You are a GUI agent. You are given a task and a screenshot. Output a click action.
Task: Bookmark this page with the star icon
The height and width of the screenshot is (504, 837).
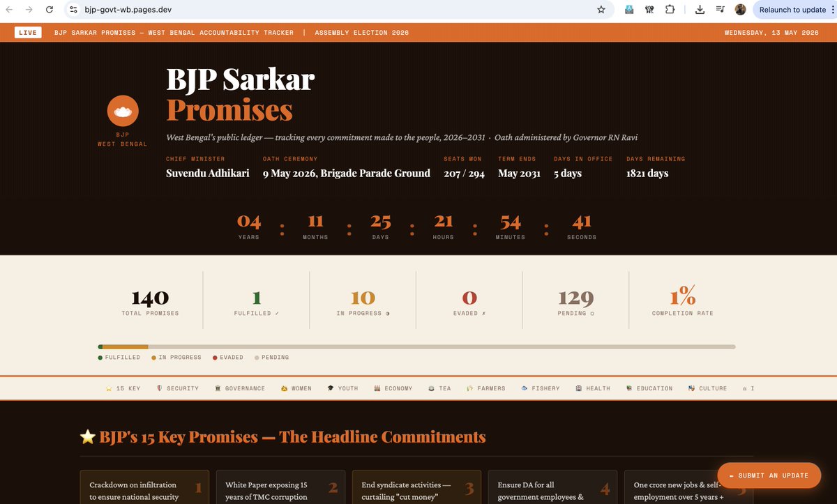(x=601, y=10)
